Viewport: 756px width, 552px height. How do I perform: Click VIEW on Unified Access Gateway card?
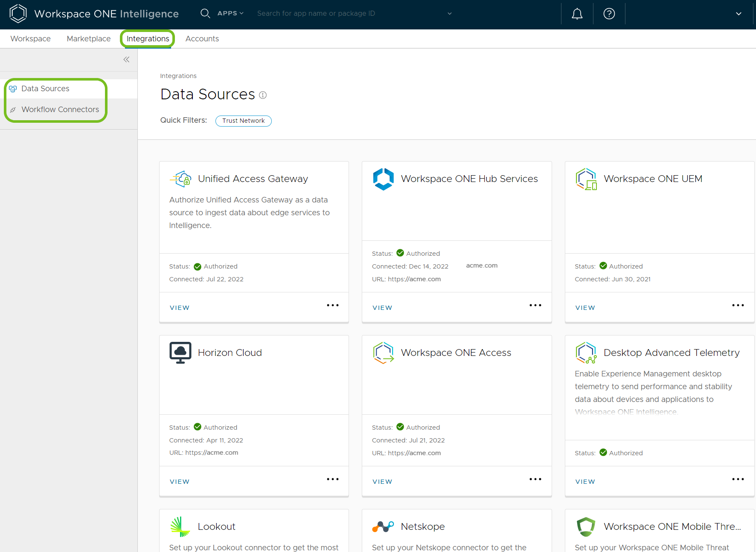pos(180,308)
